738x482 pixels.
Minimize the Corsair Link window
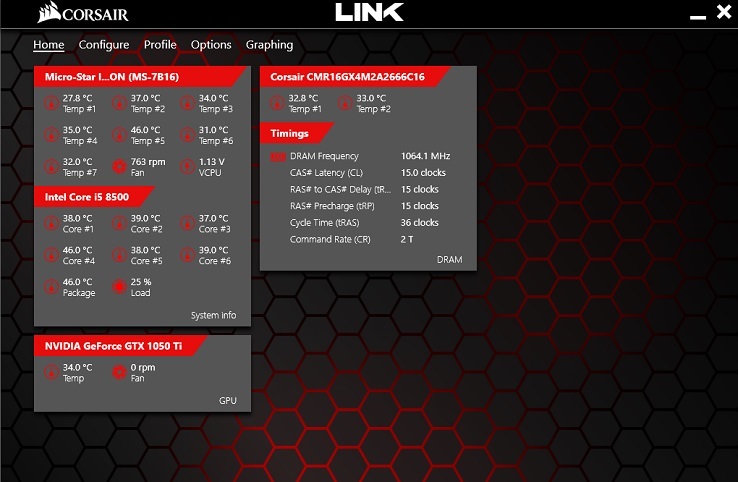(698, 17)
